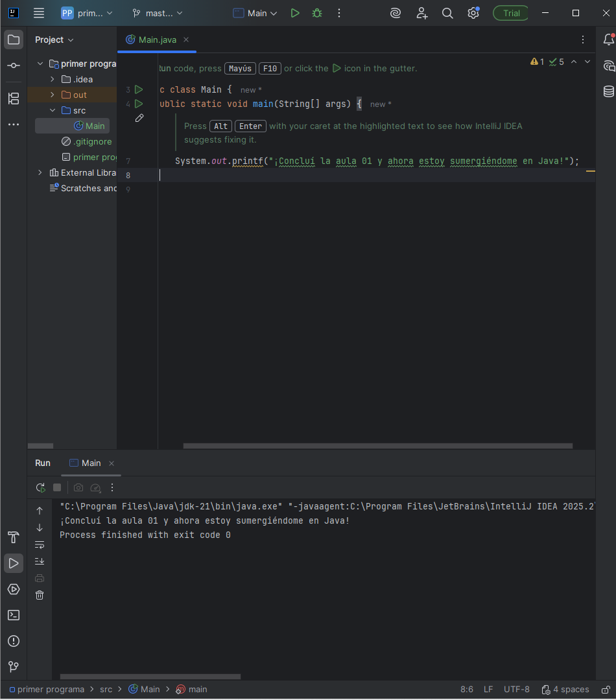This screenshot has height=700, width=616.
Task: Click the 4 spaces indent setting
Action: (x=565, y=690)
